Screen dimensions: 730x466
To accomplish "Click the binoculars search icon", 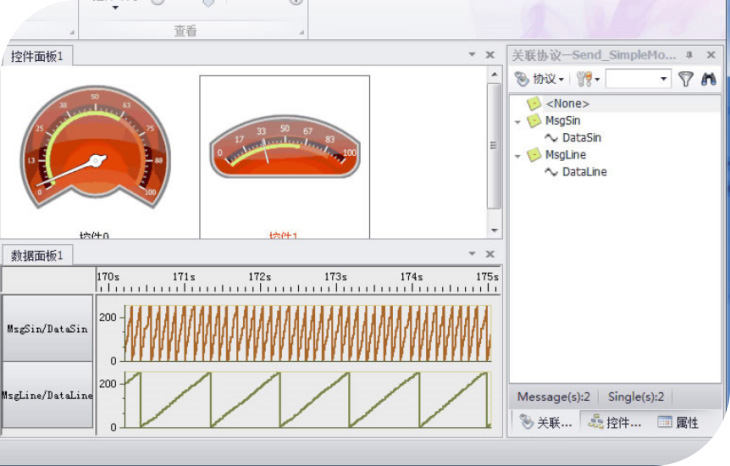I will pos(708,79).
